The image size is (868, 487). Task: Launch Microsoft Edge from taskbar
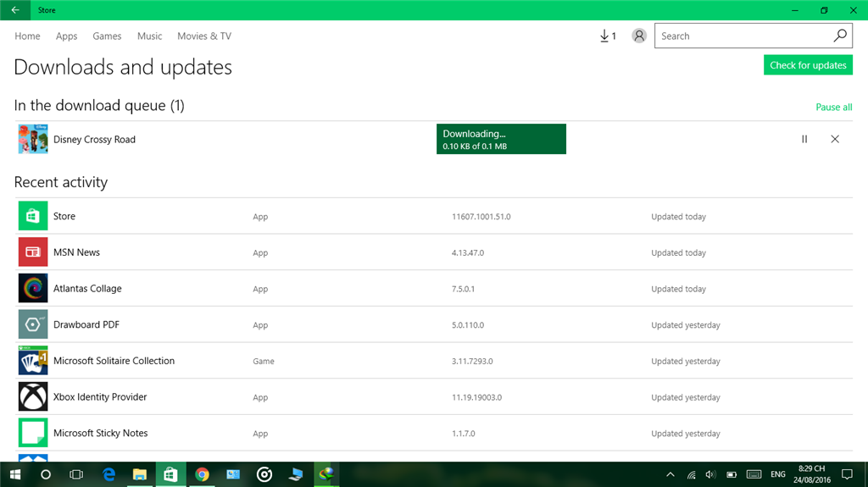tap(109, 474)
